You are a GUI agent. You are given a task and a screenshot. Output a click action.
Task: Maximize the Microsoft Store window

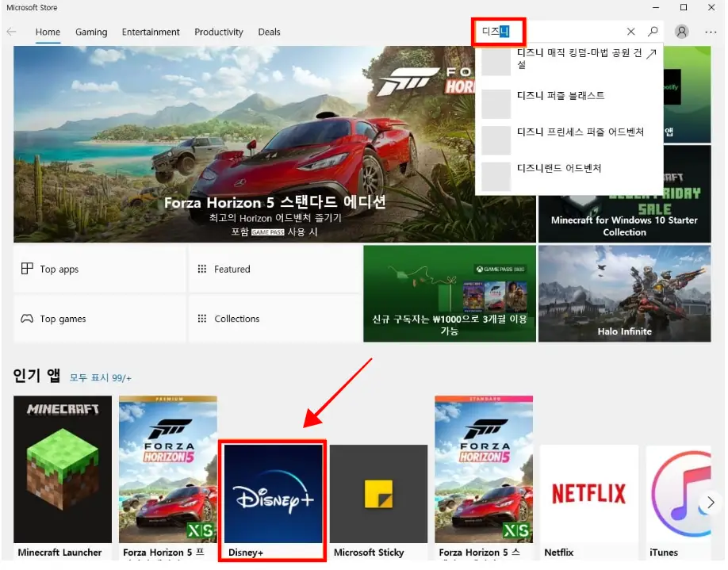click(684, 7)
